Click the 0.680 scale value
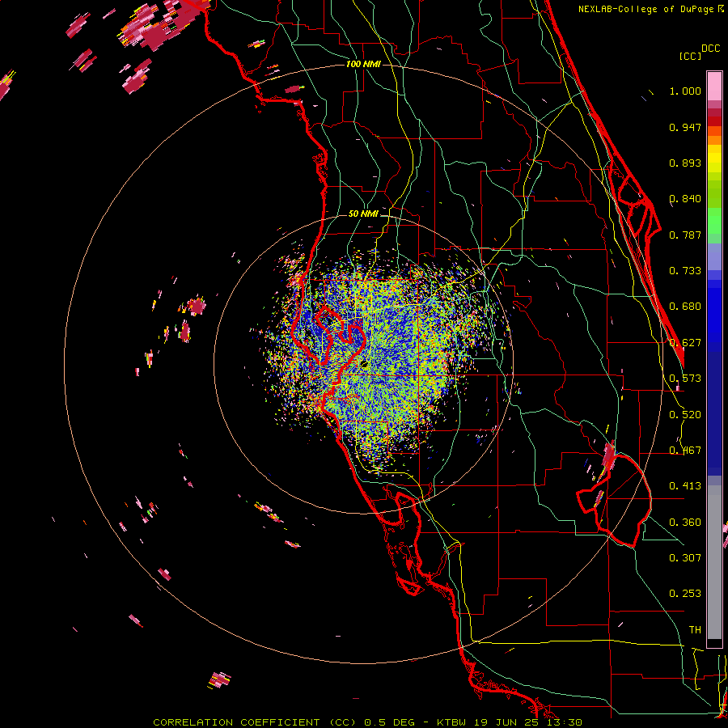 (685, 307)
